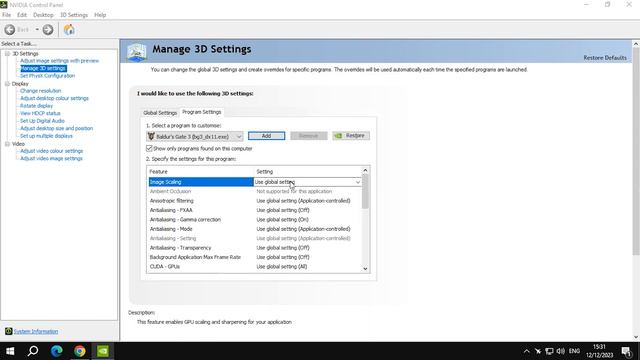Click main panel scroll down arrow

coord(636,337)
